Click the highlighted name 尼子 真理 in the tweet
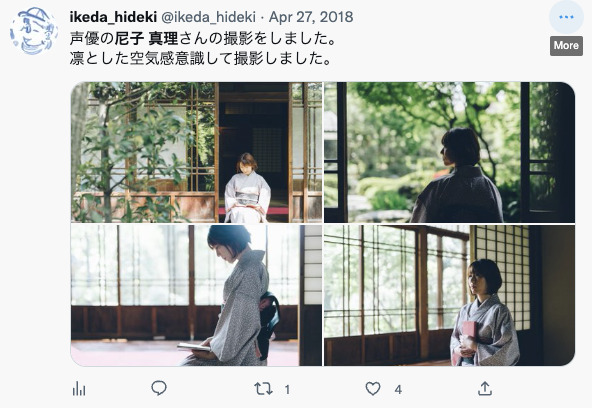Screen dimensions: 592x408 pos(146,38)
